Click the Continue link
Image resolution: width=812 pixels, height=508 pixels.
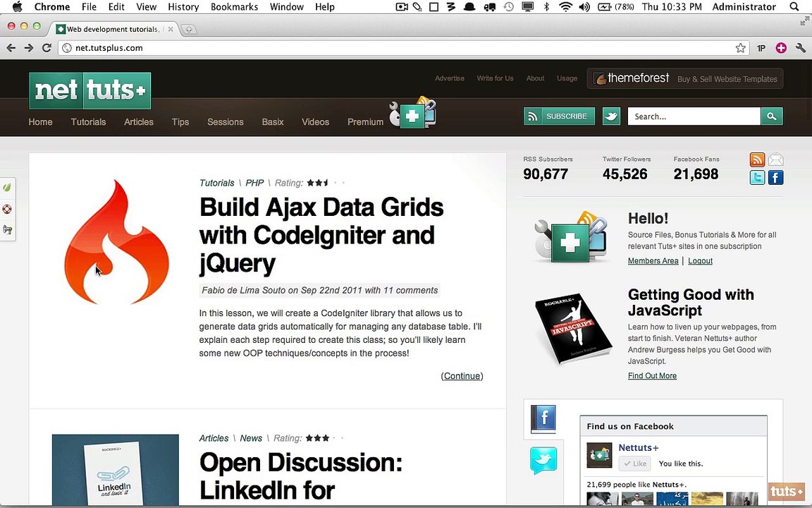[x=462, y=376]
